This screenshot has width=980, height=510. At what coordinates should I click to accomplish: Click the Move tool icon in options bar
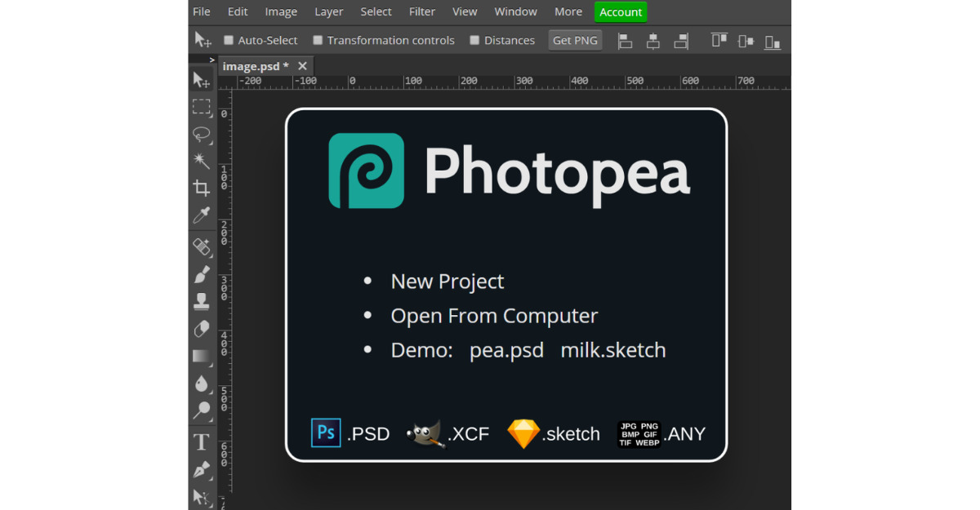click(x=203, y=40)
